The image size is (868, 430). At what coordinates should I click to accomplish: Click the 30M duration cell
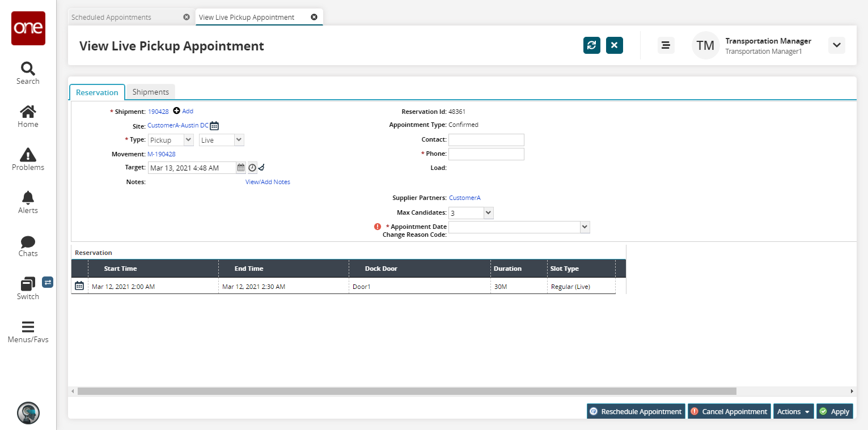(519, 287)
